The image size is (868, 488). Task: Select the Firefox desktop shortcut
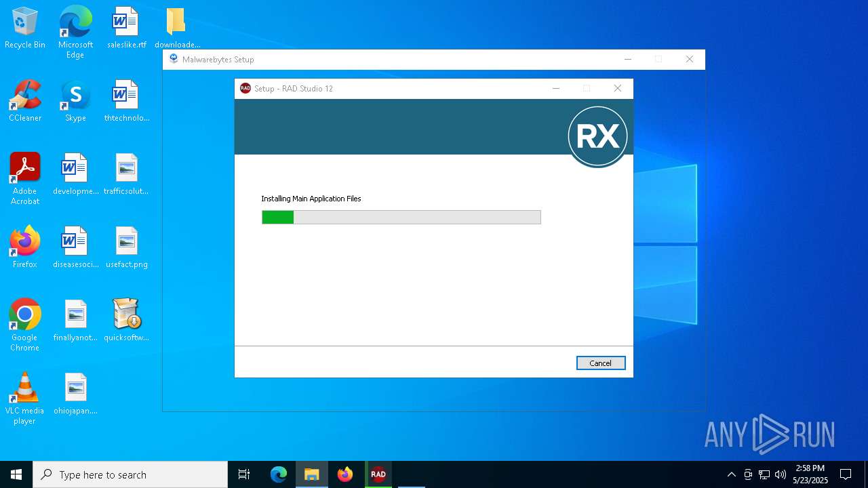pos(25,247)
